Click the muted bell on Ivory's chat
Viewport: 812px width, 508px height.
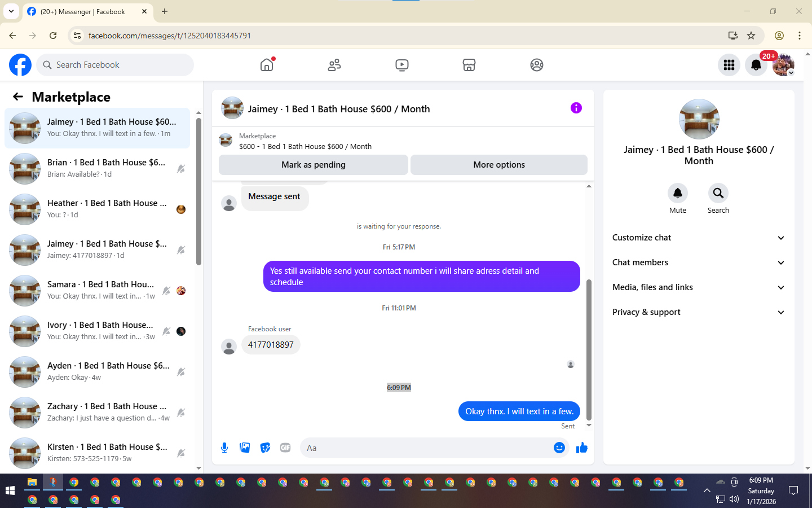[x=166, y=331]
